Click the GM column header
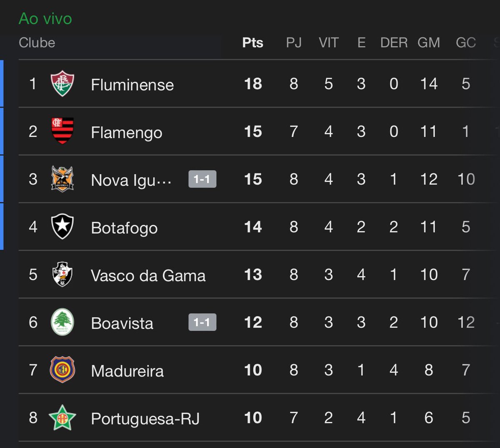This screenshot has width=500, height=448. point(428,43)
